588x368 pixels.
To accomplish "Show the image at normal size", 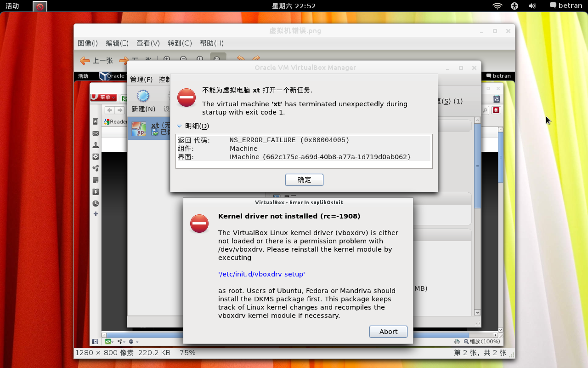I will coord(200,59).
